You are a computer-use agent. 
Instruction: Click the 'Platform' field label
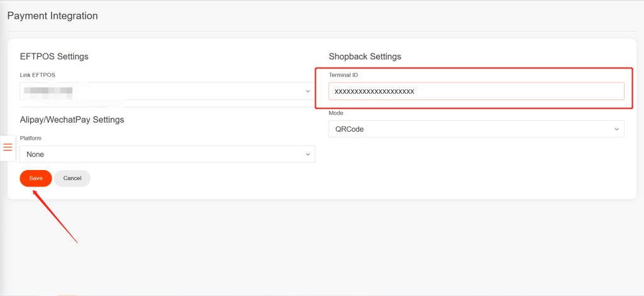[31, 138]
